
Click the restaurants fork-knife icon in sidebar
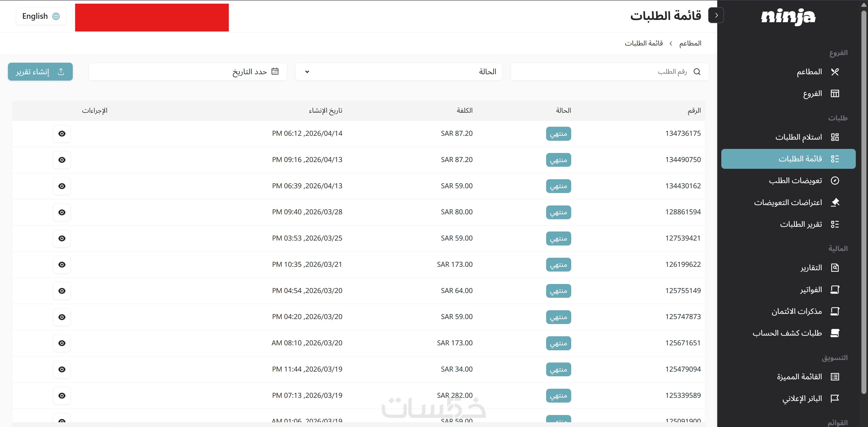pos(835,72)
